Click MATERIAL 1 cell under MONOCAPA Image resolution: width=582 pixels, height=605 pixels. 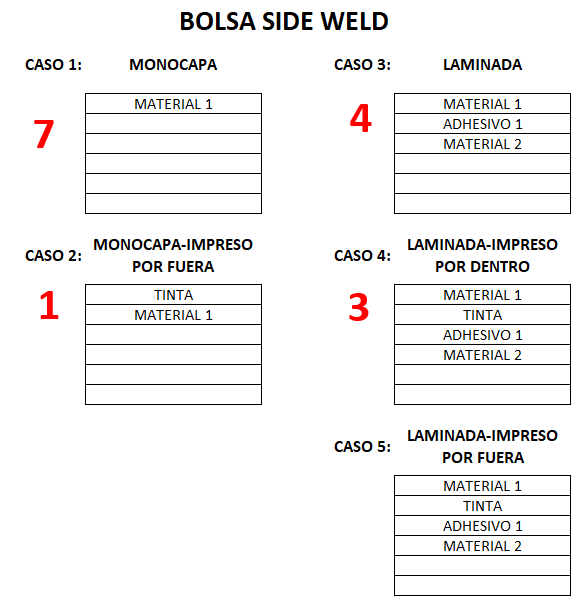click(173, 104)
